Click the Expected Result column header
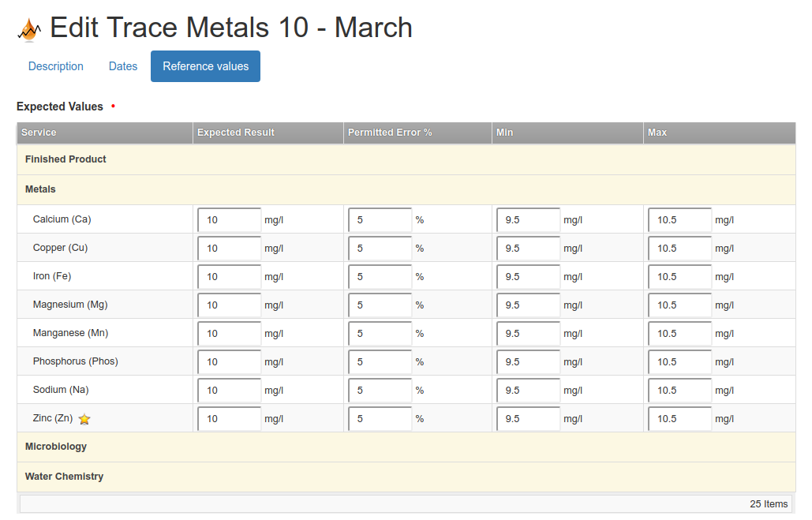The image size is (812, 520). click(x=236, y=133)
